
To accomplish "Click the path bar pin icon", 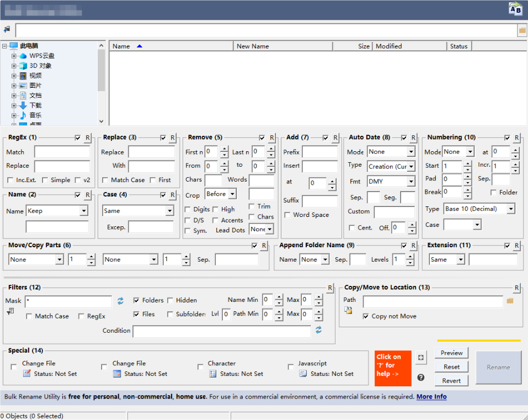I will (x=7, y=29).
